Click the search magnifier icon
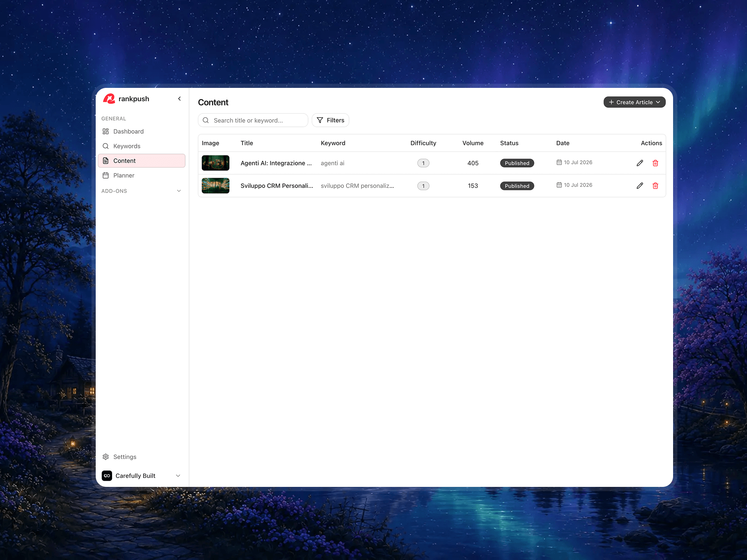Image resolution: width=747 pixels, height=560 pixels. (x=206, y=121)
